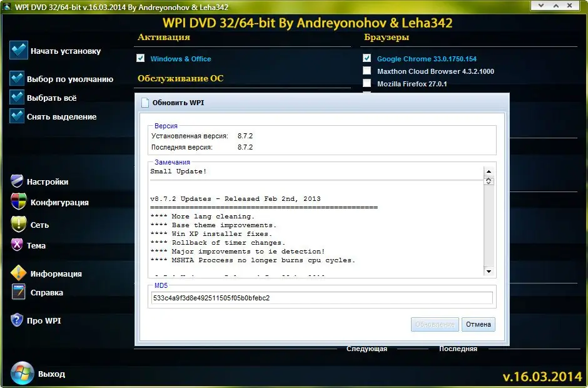Click the notes scrollbar up arrow
The image size is (588, 388).
[x=489, y=171]
